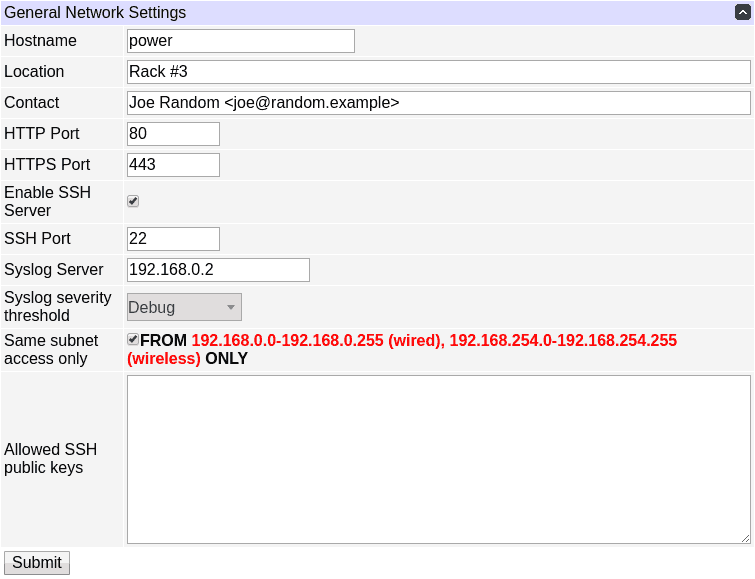Uncheck the Same subnet access only checkbox

pos(133,340)
